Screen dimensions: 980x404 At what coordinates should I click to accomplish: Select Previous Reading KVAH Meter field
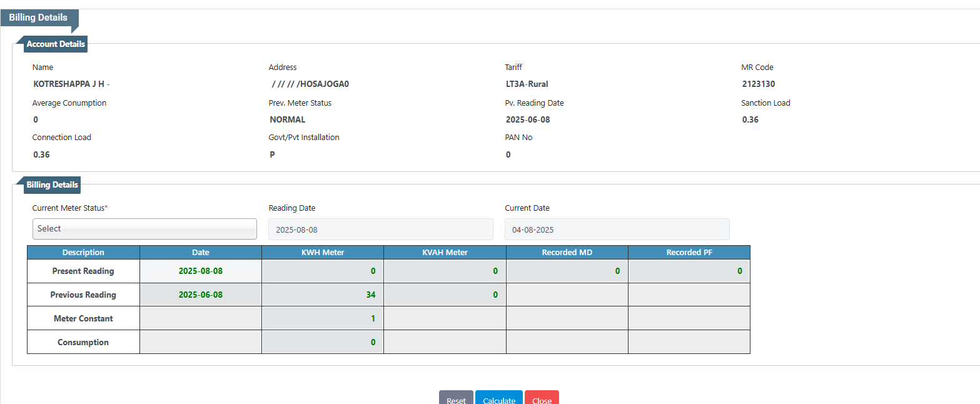(444, 295)
